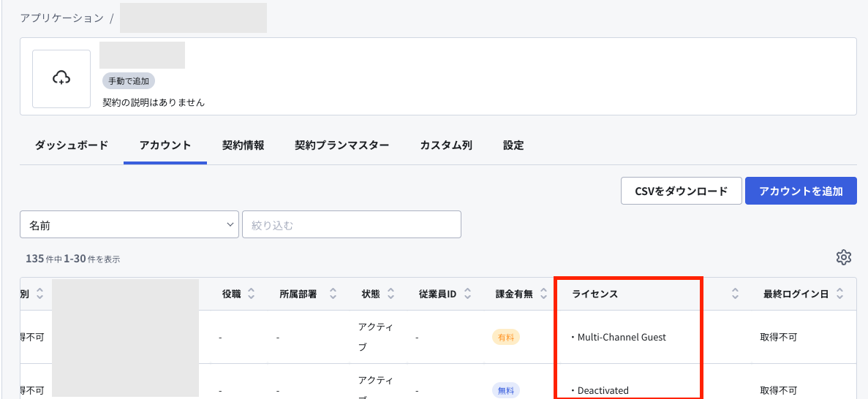
Task: Sort by 最終ログイン日 column arrows
Action: 839,294
